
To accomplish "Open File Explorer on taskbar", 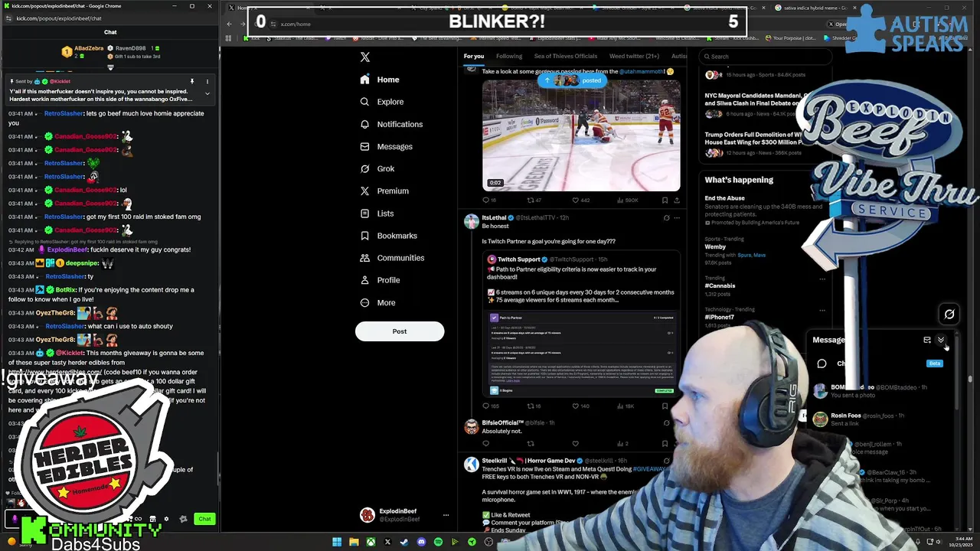I will (354, 542).
